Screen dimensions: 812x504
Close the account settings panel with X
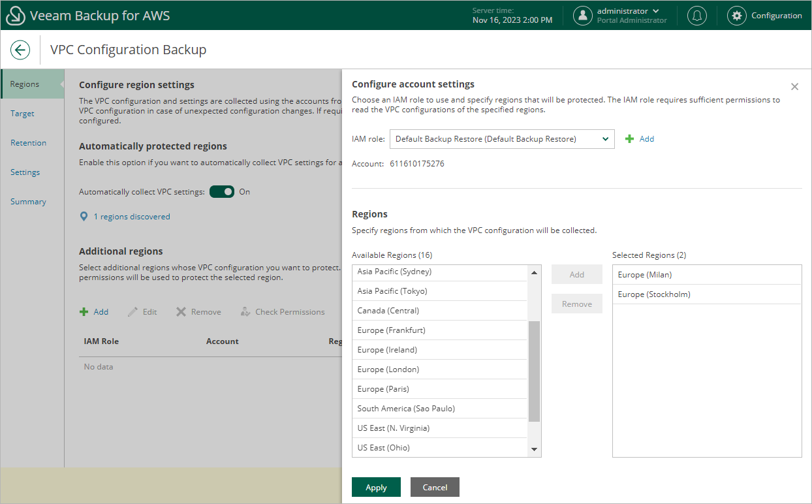[794, 86]
